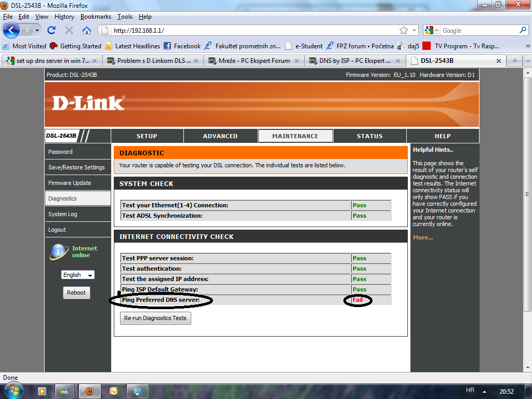
Task: Click the Re-run Diagnostics Tests button
Action: [155, 318]
